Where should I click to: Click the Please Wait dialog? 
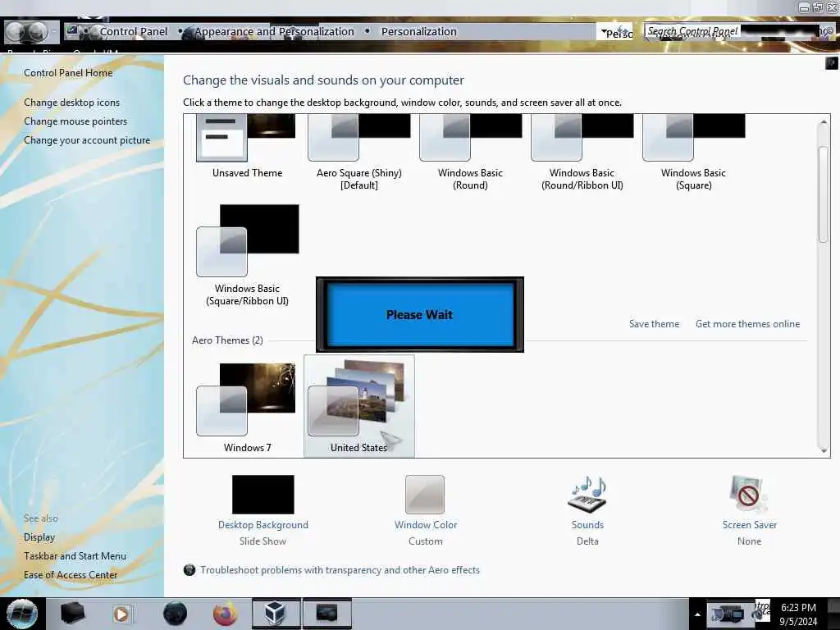419,314
